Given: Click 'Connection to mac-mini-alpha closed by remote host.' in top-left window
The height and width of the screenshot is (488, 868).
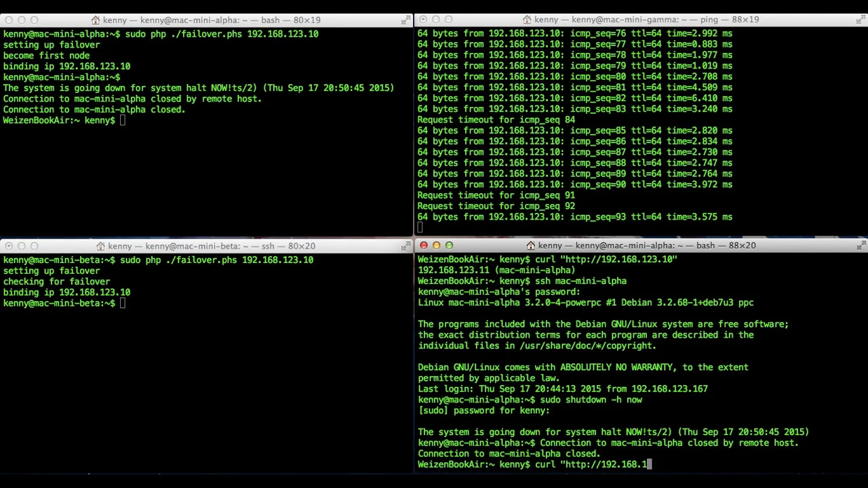Looking at the screenshot, I should click(132, 98).
